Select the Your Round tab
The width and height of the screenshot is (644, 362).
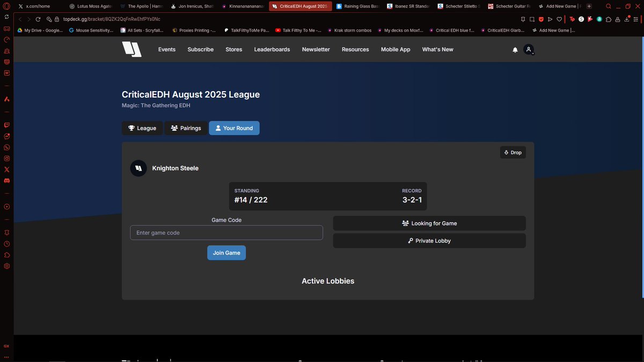click(x=234, y=128)
